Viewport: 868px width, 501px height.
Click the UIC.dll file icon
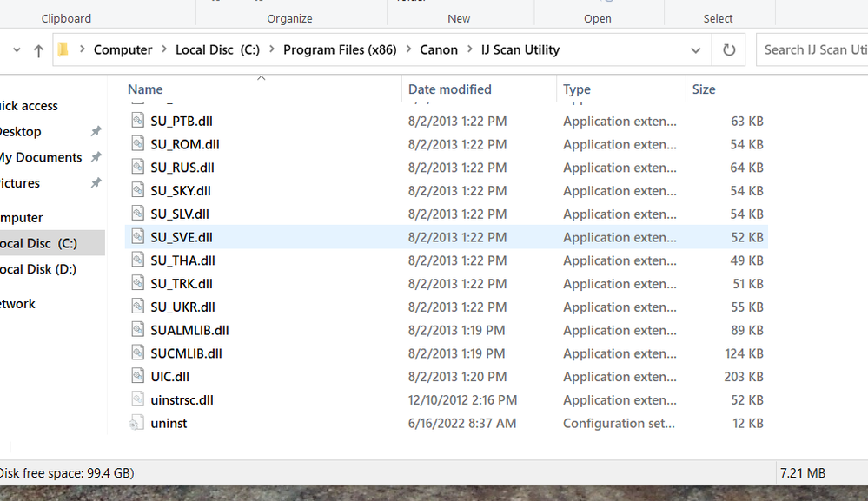click(x=137, y=376)
